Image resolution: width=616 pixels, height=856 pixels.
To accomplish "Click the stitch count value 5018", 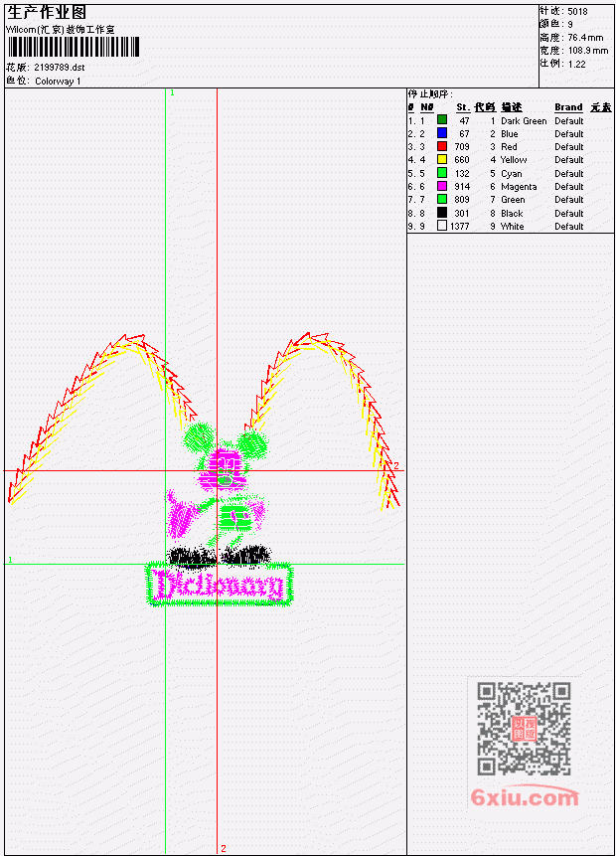I will point(577,12).
